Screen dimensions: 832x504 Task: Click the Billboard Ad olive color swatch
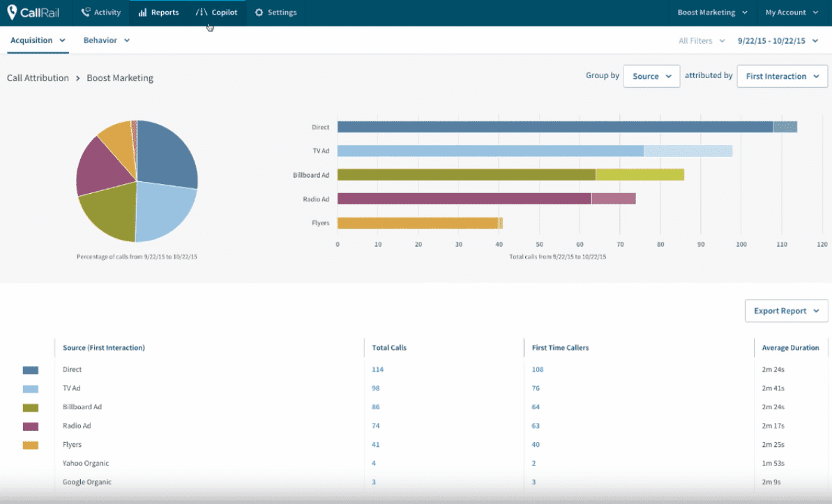point(31,407)
